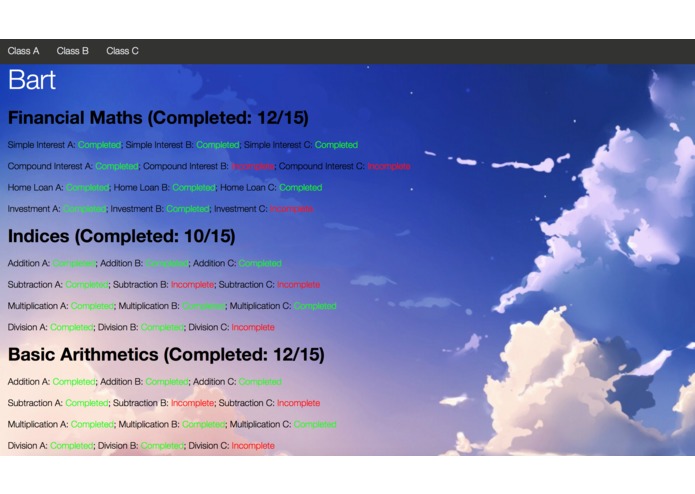Viewport: 695px width, 494px height.
Task: Under Basic Arithmetics, click Subtraction B's Incomplete status
Action: click(193, 403)
